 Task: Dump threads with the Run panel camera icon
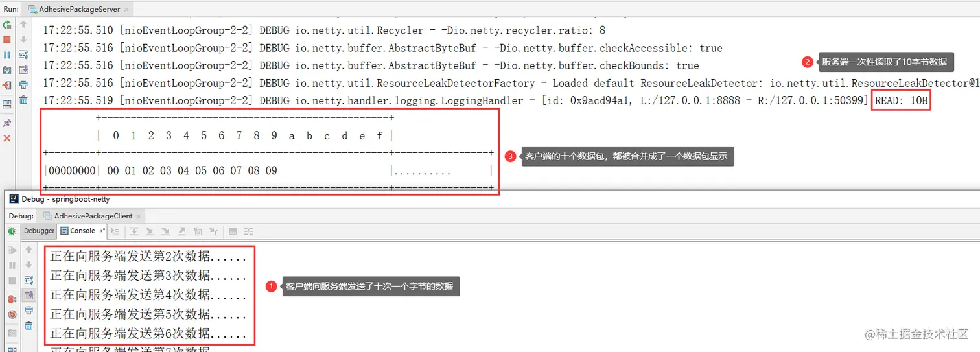(x=7, y=70)
